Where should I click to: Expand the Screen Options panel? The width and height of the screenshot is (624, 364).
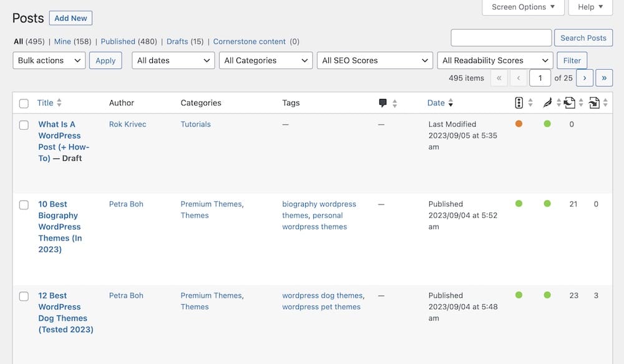click(523, 7)
